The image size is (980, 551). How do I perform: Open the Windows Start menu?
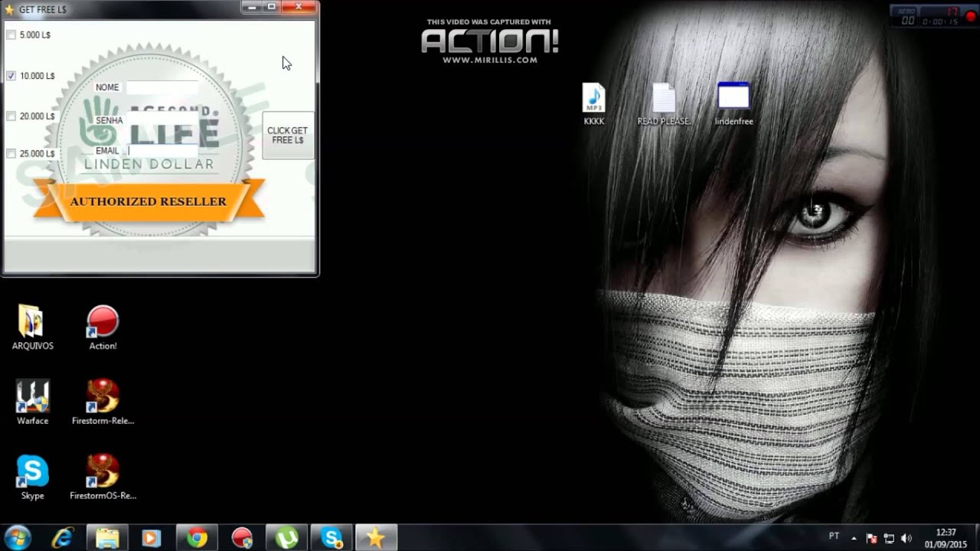(x=18, y=538)
